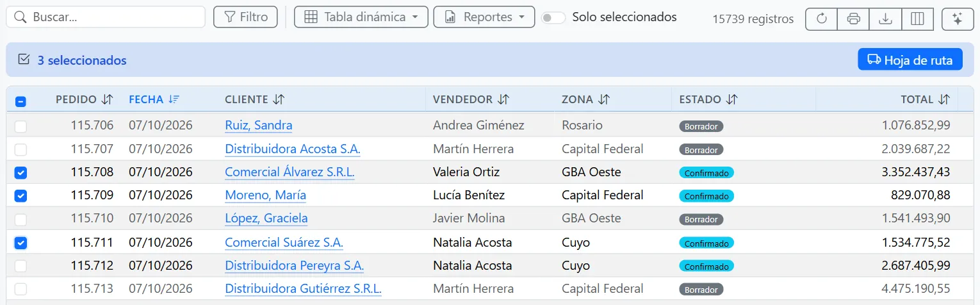980x305 pixels.
Task: Uncheck the box for pedido 115.708
Action: point(20,172)
